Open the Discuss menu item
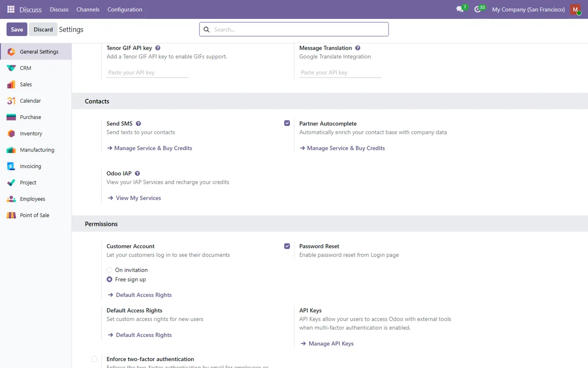 click(59, 9)
